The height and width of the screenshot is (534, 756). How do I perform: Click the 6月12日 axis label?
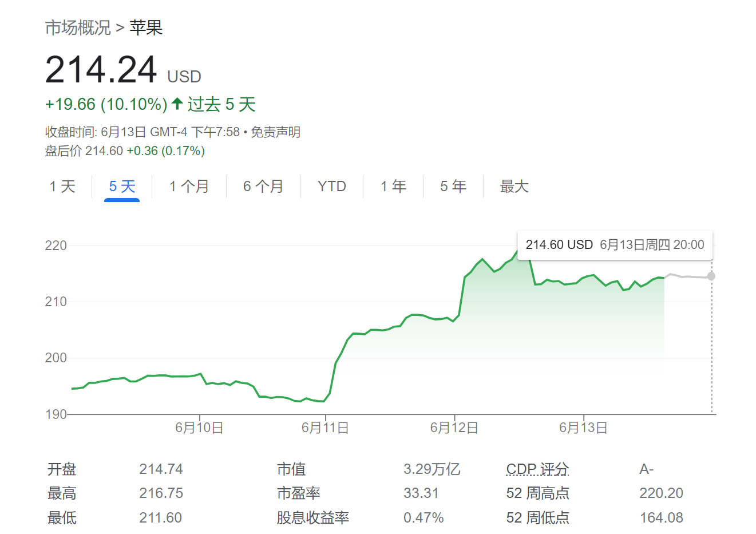pyautogui.click(x=454, y=428)
